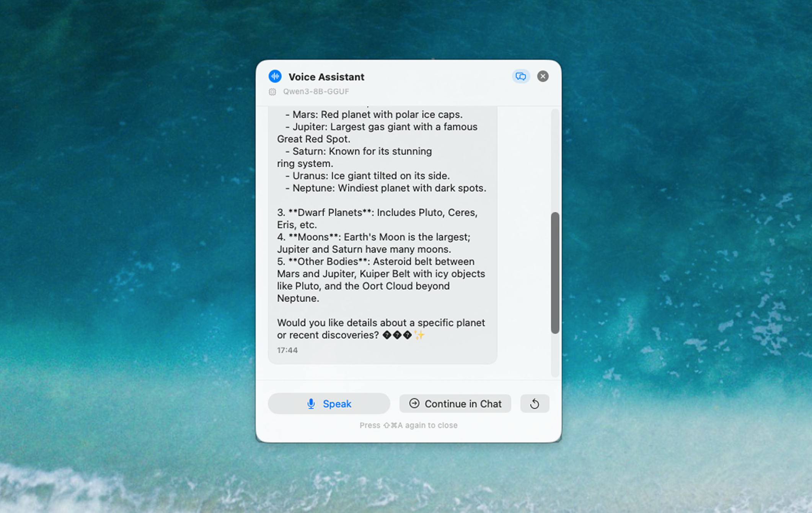Click the 'Would you like details' question
812x513 pixels.
[381, 329]
